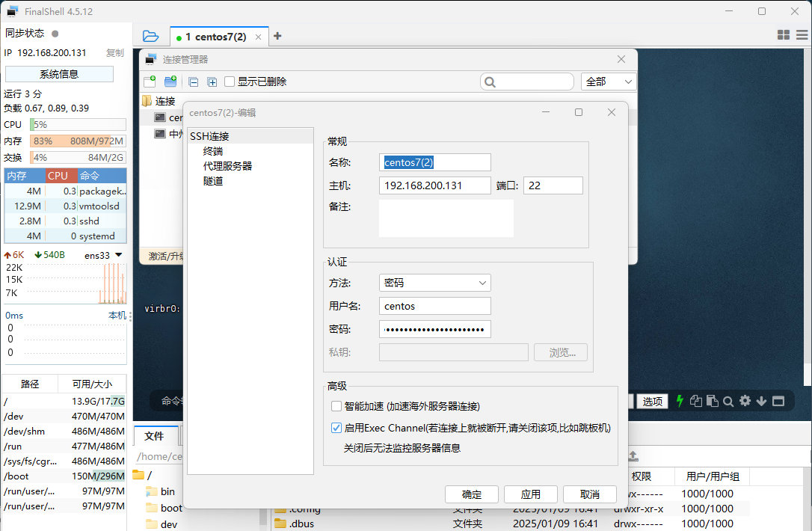
Task: Click the 名称 field containing centos7(2)
Action: click(435, 163)
